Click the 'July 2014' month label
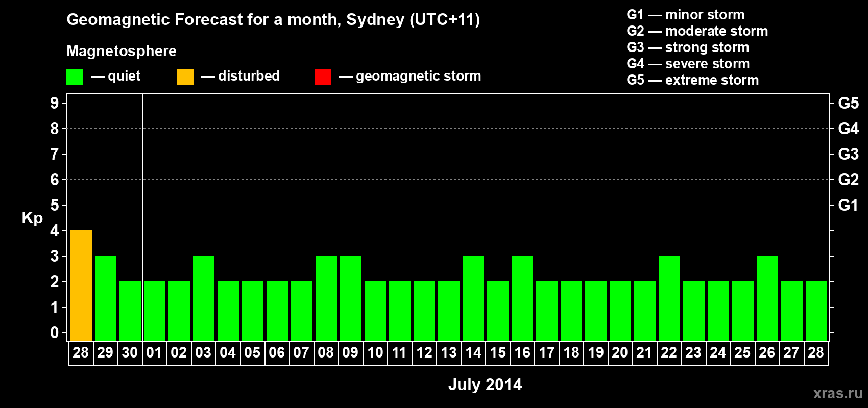 pyautogui.click(x=485, y=385)
